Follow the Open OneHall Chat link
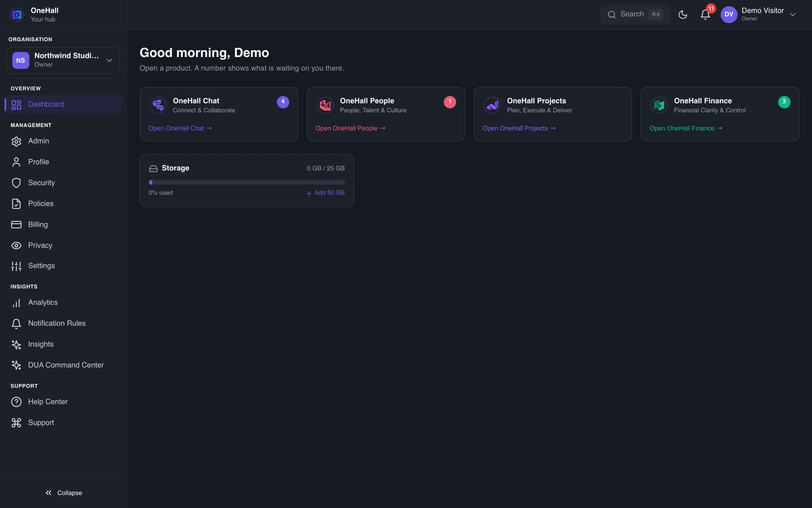The width and height of the screenshot is (812, 508). coord(180,128)
